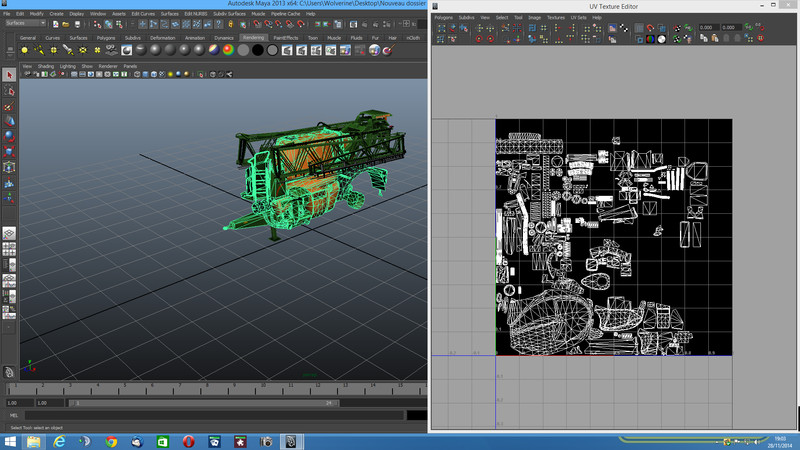Image resolution: width=800 pixels, height=450 pixels.
Task: Click the open scene folder icon
Action: point(66,23)
